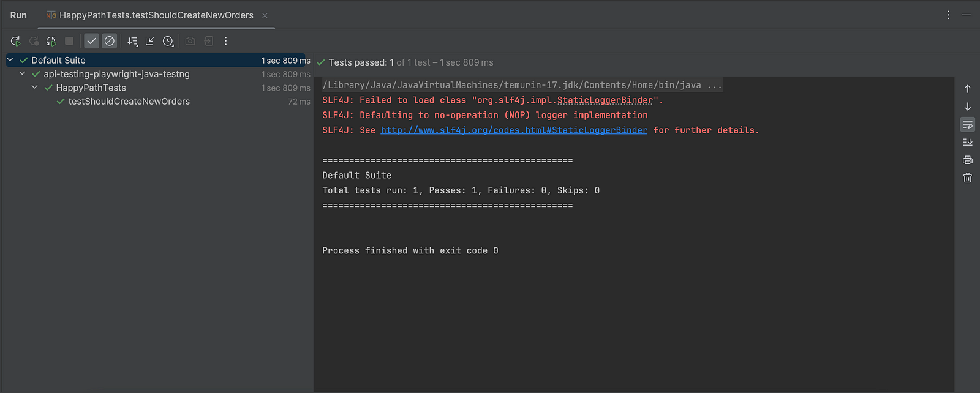Click the 'Defaulting to no-operation (NOP)' line
Viewport: 980px width, 393px height.
(484, 115)
